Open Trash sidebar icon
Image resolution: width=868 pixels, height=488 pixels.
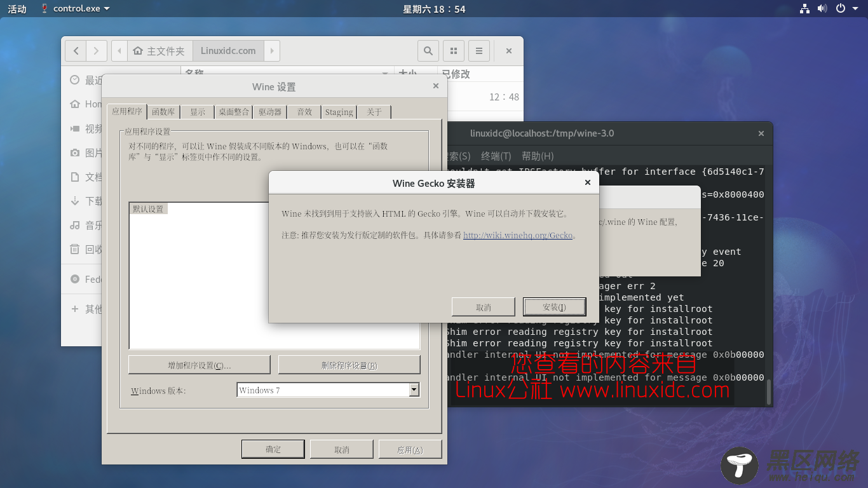75,249
